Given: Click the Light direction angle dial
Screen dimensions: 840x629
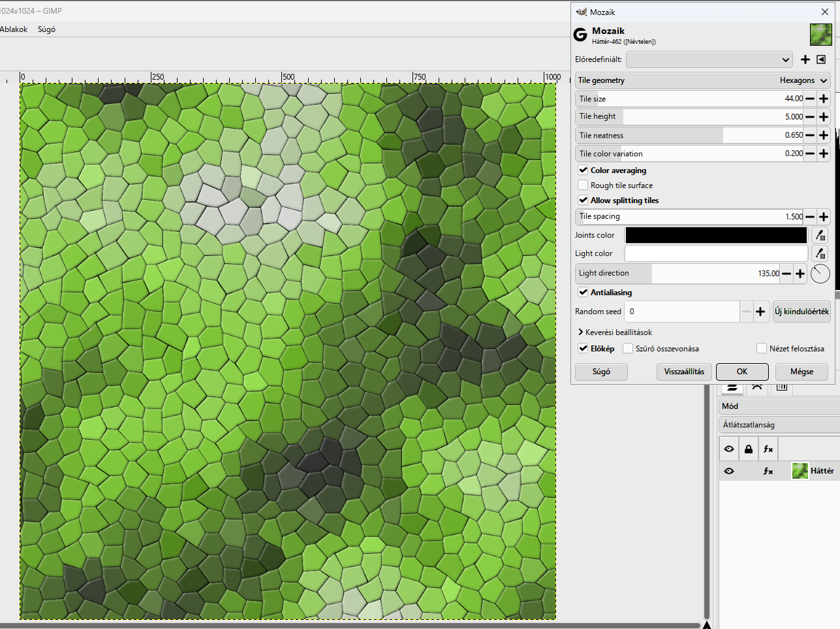Looking at the screenshot, I should (x=820, y=274).
